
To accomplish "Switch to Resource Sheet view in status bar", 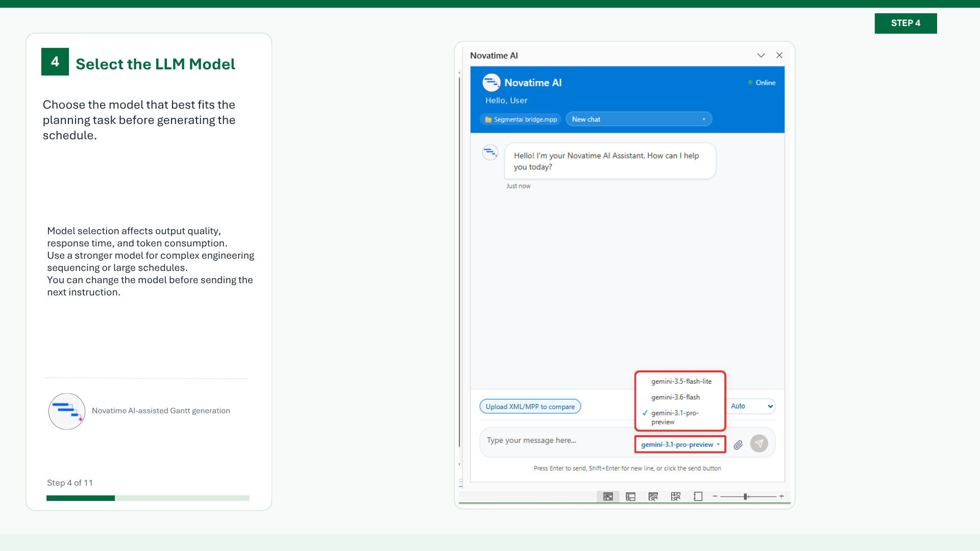I will tap(675, 496).
